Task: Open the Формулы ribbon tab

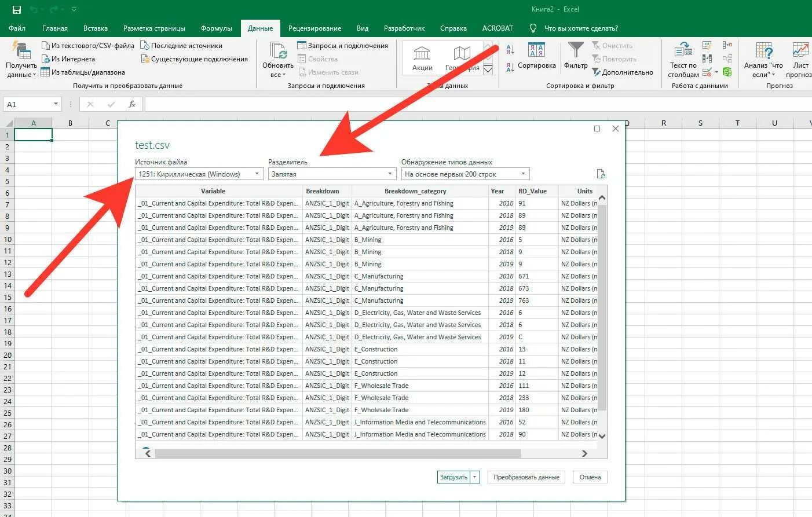Action: [217, 28]
